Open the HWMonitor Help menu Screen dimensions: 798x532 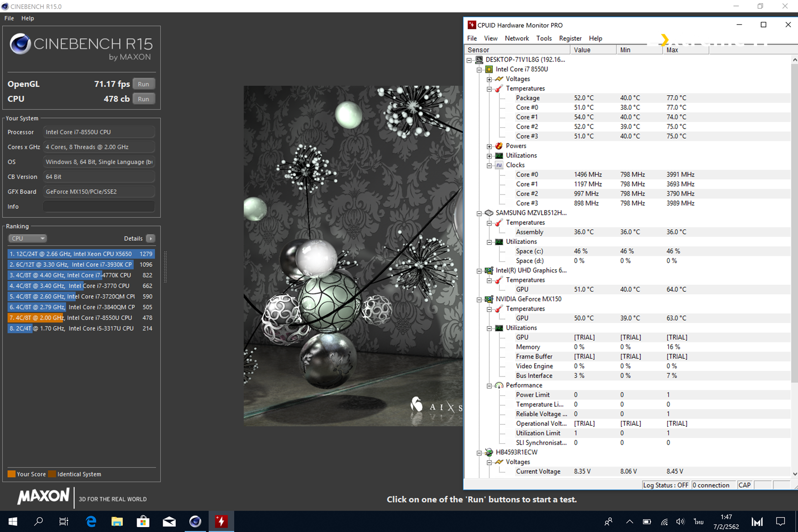coord(596,38)
